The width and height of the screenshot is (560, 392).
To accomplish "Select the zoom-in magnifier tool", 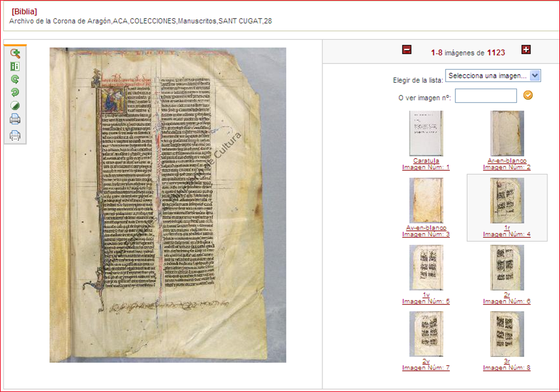I will [15, 53].
